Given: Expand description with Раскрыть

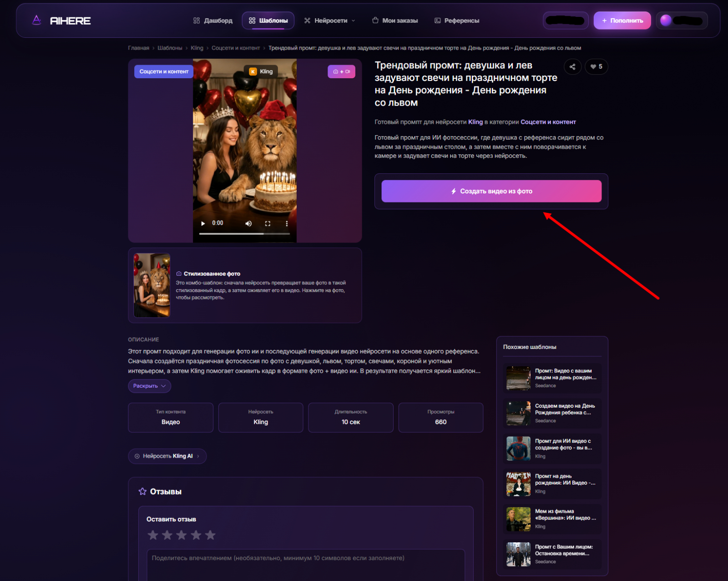Looking at the screenshot, I should coord(149,386).
